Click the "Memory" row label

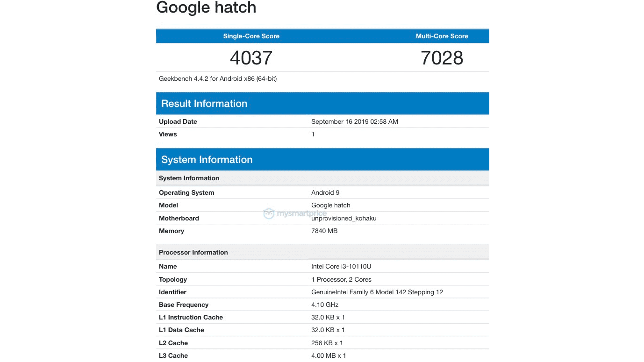coord(172,231)
